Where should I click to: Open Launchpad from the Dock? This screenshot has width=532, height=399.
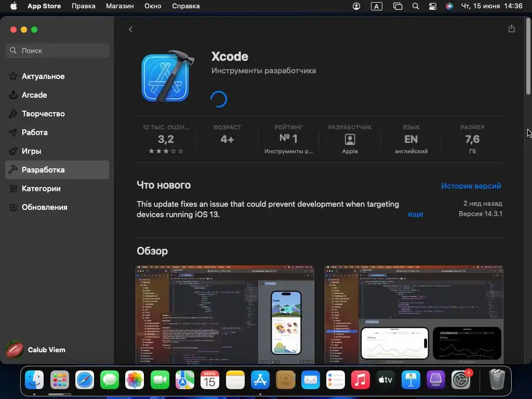pyautogui.click(x=60, y=380)
